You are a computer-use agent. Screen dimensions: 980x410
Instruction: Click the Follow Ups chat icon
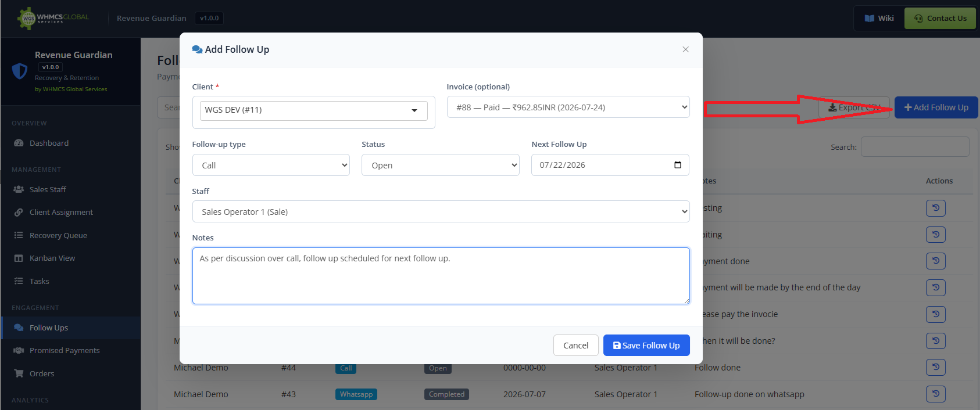coord(19,328)
